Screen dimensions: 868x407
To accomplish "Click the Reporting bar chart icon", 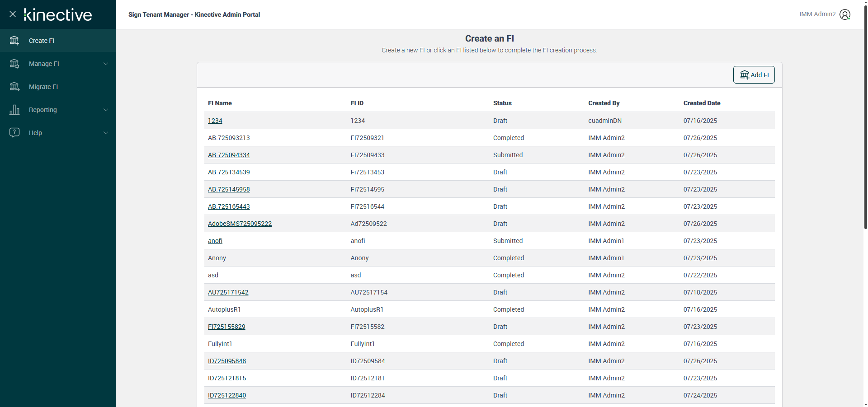I will point(14,110).
